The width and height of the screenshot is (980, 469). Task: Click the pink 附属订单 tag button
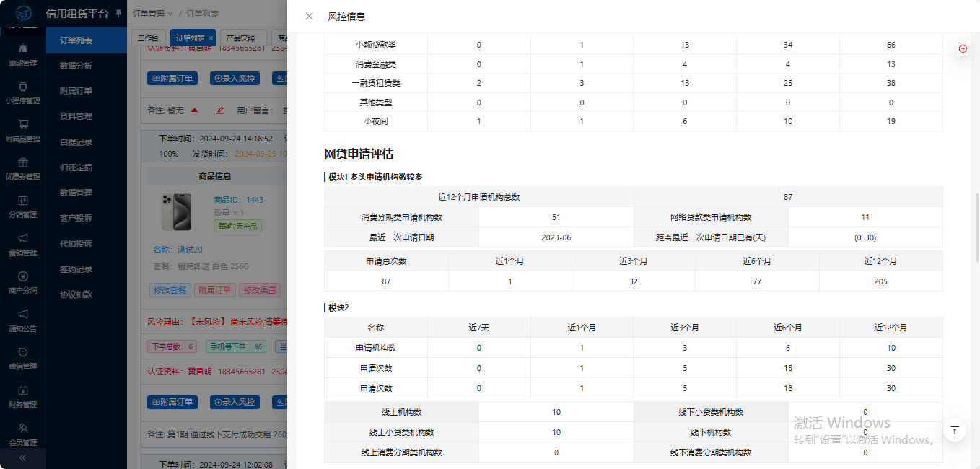215,290
